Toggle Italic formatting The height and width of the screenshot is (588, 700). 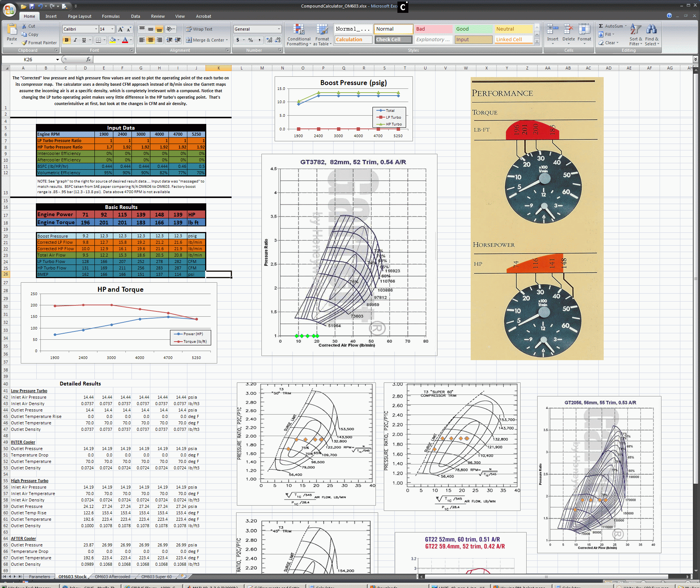click(x=75, y=40)
